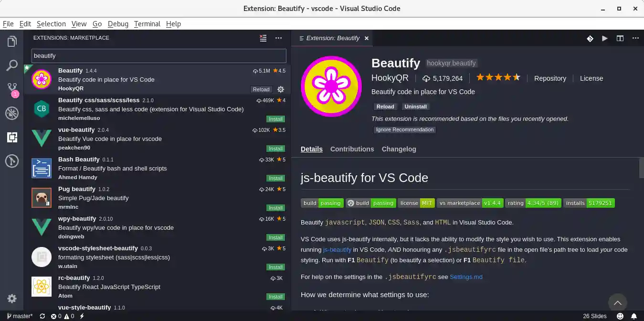This screenshot has height=321, width=644.
Task: Switch to the Contributions tab
Action: pos(352,149)
